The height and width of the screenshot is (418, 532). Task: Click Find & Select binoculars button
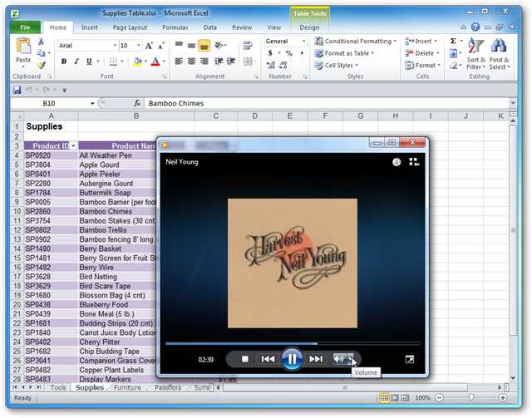tap(499, 54)
